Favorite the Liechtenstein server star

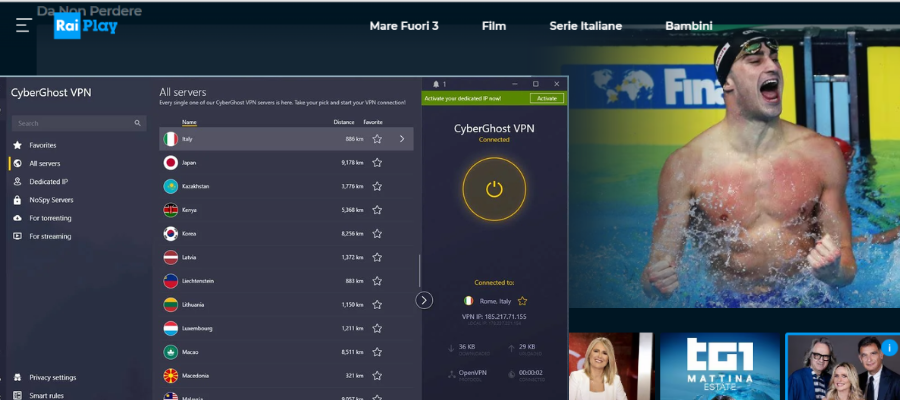pyautogui.click(x=377, y=281)
